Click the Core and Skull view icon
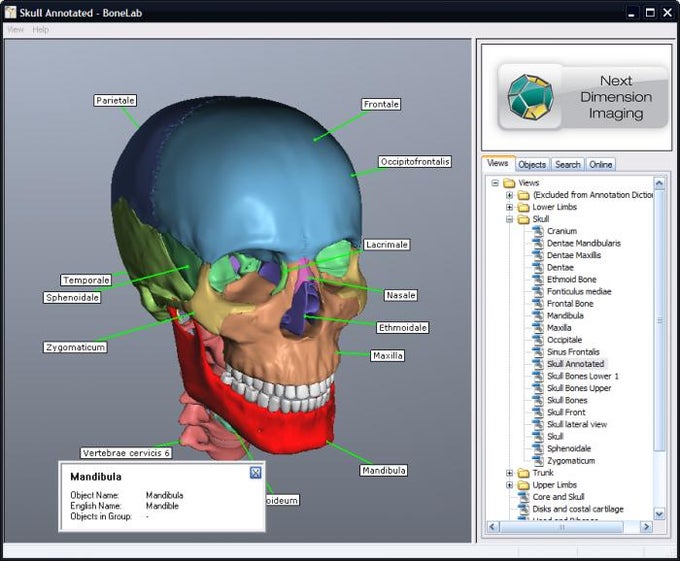 pyautogui.click(x=524, y=497)
